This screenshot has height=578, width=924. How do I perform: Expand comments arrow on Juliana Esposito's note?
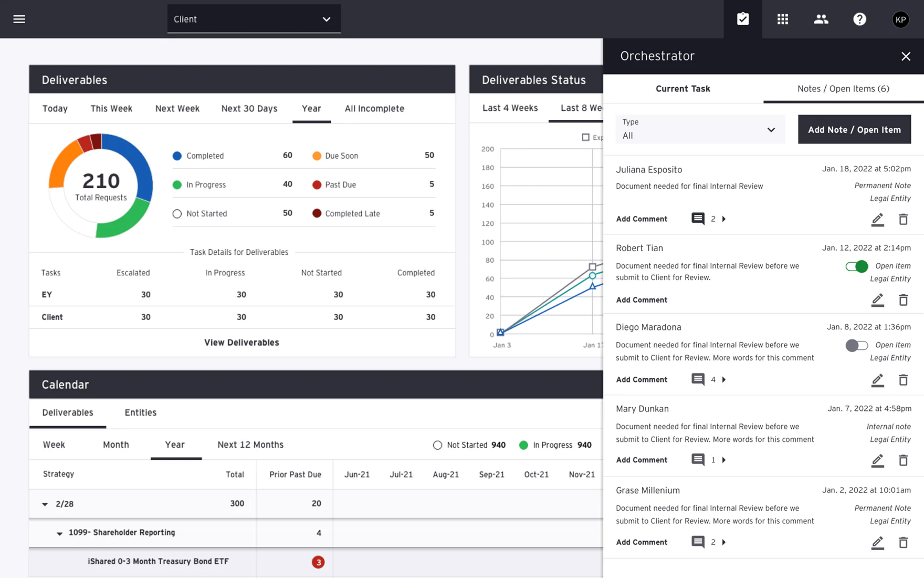(x=724, y=219)
